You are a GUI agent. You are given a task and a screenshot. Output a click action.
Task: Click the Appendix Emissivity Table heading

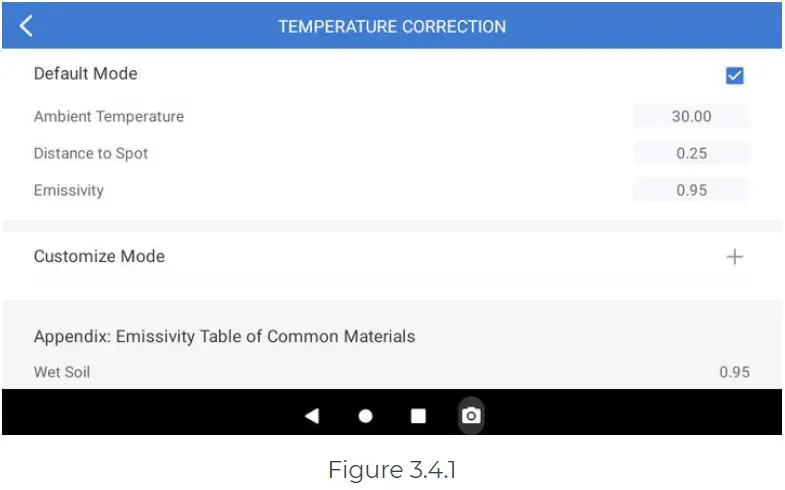pos(224,336)
